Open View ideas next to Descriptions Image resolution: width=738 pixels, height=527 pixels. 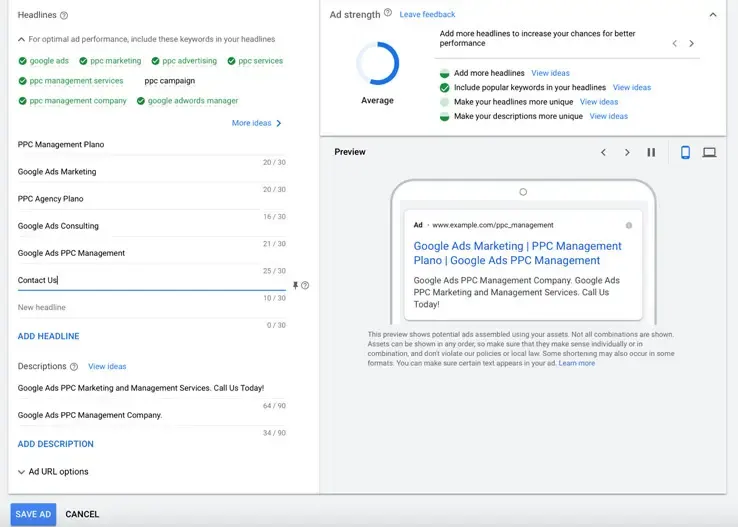click(x=107, y=367)
